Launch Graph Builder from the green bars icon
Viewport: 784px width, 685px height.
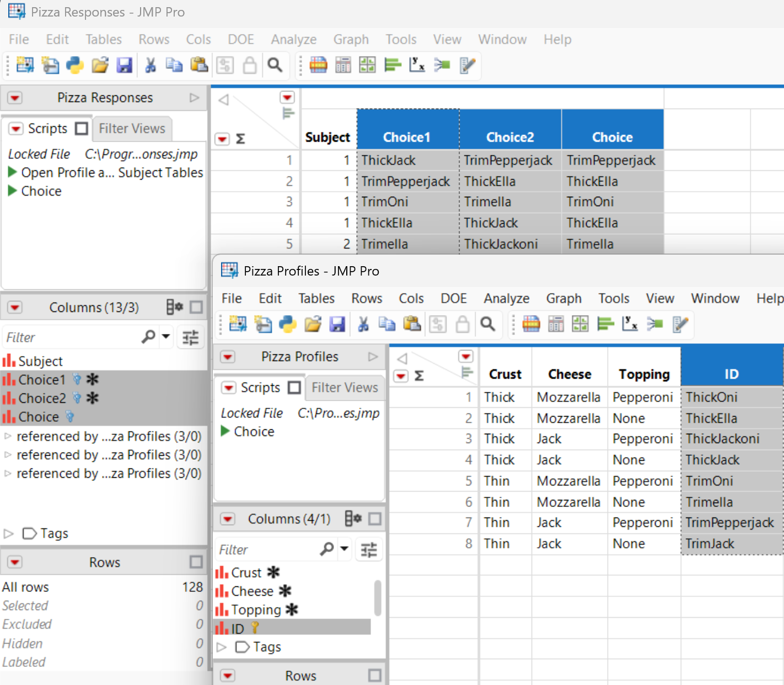click(393, 65)
